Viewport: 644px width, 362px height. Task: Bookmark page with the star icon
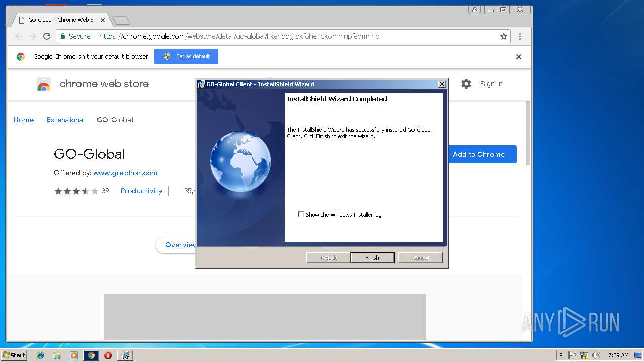tap(503, 36)
